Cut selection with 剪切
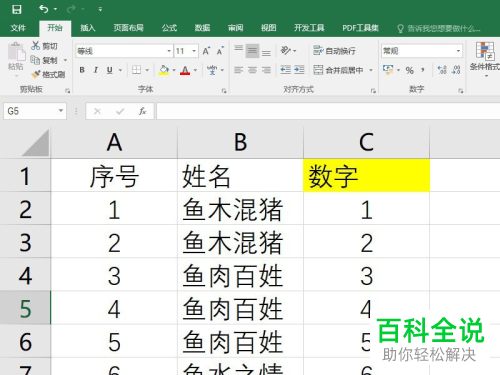This screenshot has height=375, width=500. tap(44, 46)
